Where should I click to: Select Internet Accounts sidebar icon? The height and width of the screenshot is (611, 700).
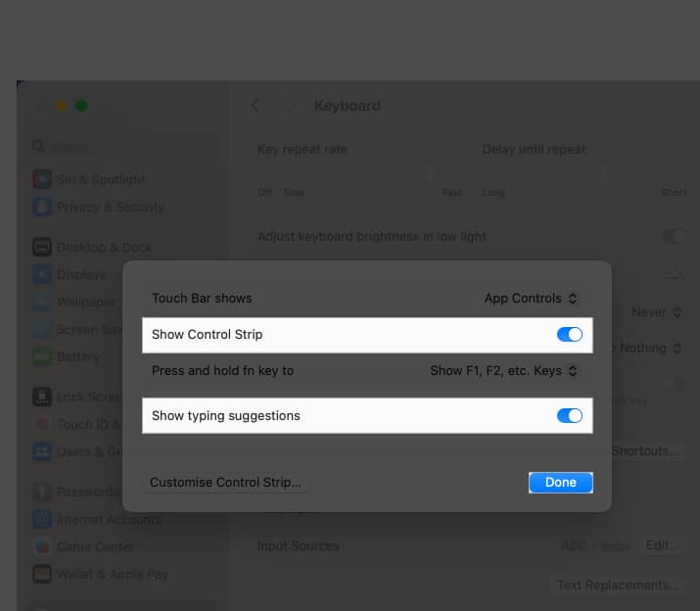tap(42, 519)
